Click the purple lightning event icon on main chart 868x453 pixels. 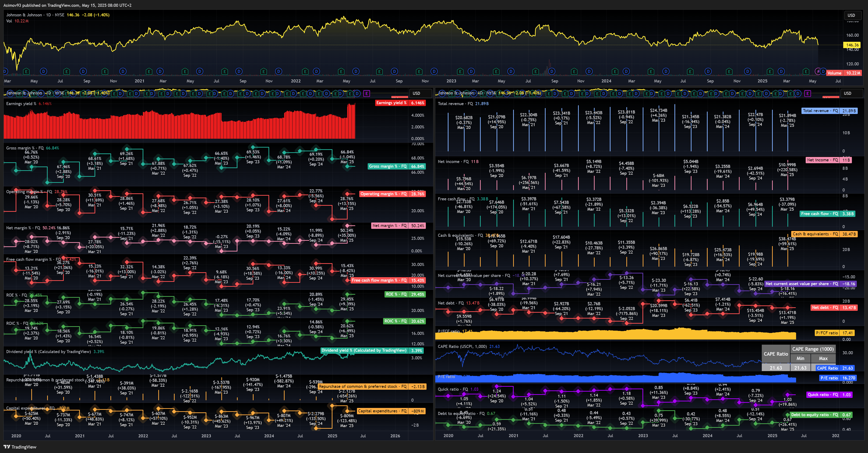coord(818,71)
